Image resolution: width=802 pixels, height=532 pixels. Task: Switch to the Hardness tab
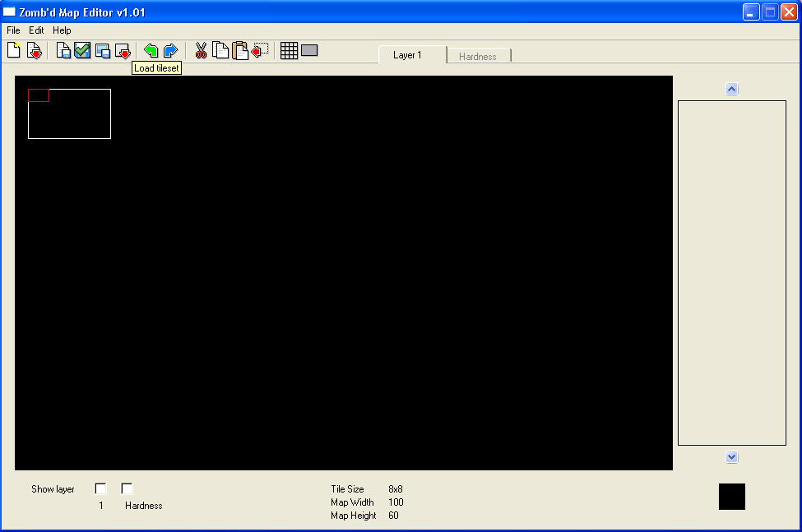(x=478, y=56)
